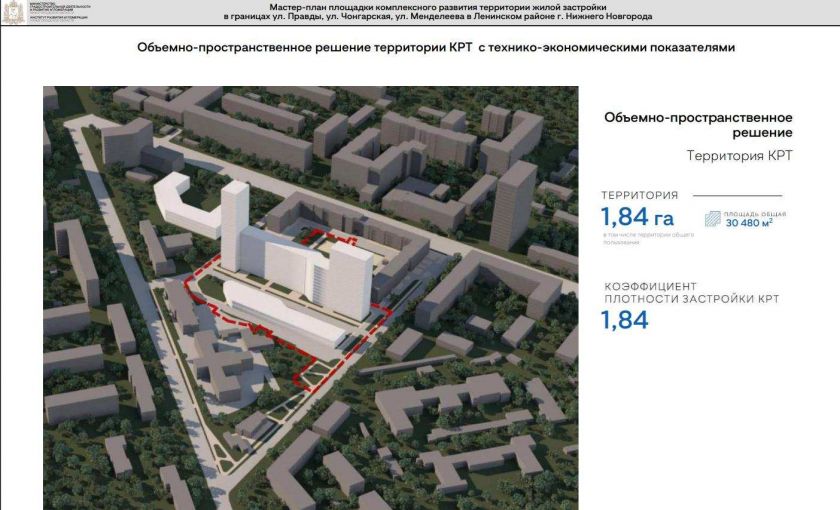Click the "ТЕРРИТОРИЯ" label

point(639,195)
